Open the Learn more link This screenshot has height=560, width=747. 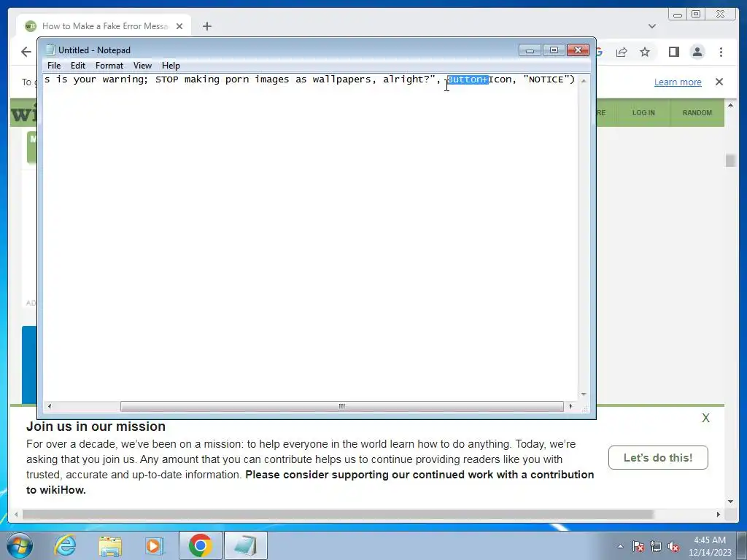pyautogui.click(x=678, y=82)
